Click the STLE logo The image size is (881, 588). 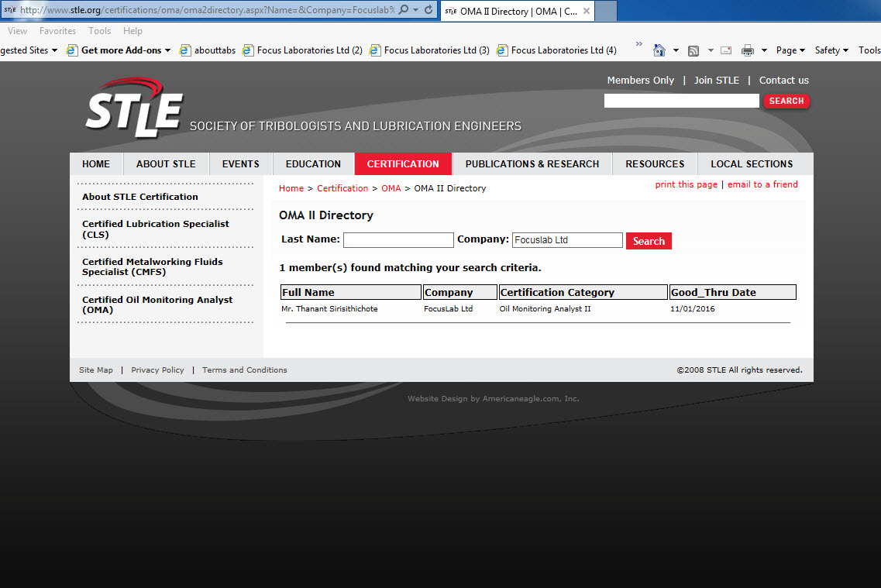[x=135, y=107]
